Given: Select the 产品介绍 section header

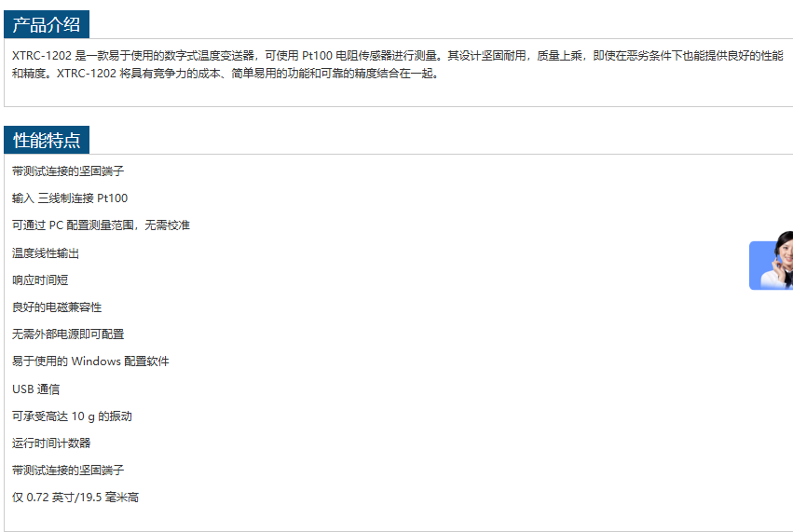Looking at the screenshot, I should click(x=47, y=25).
